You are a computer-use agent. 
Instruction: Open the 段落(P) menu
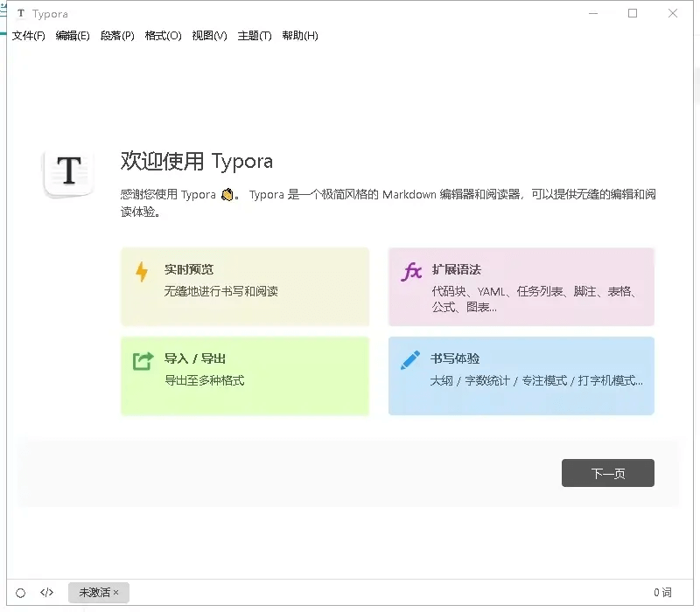[x=117, y=36]
